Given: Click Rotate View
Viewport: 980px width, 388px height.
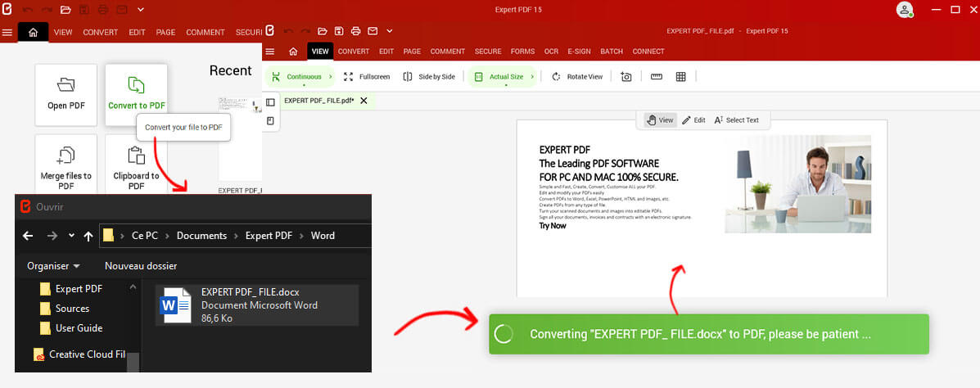Looking at the screenshot, I should [577, 77].
